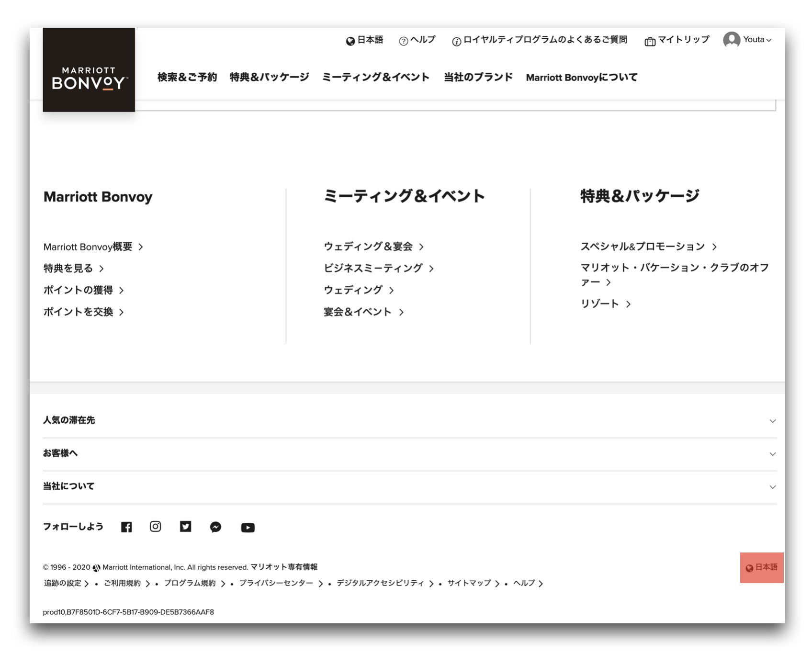Expand the 当社について section
812x653 pixels.
click(x=410, y=487)
